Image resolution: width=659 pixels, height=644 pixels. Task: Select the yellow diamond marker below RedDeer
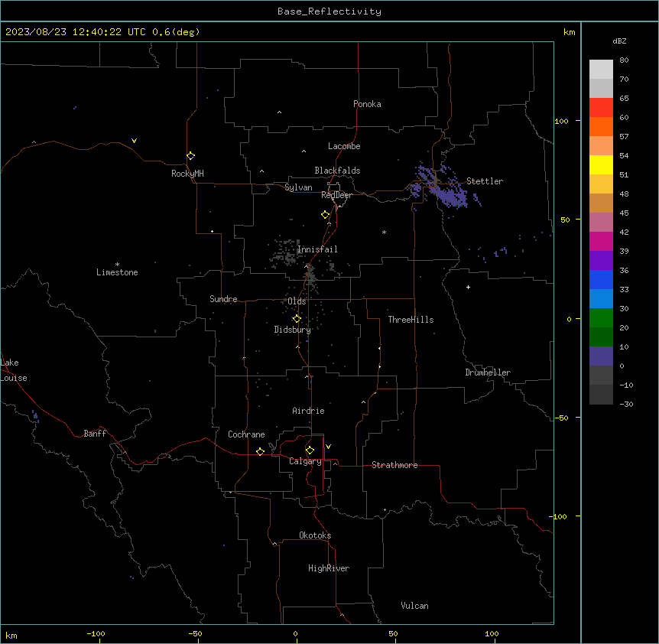(325, 215)
